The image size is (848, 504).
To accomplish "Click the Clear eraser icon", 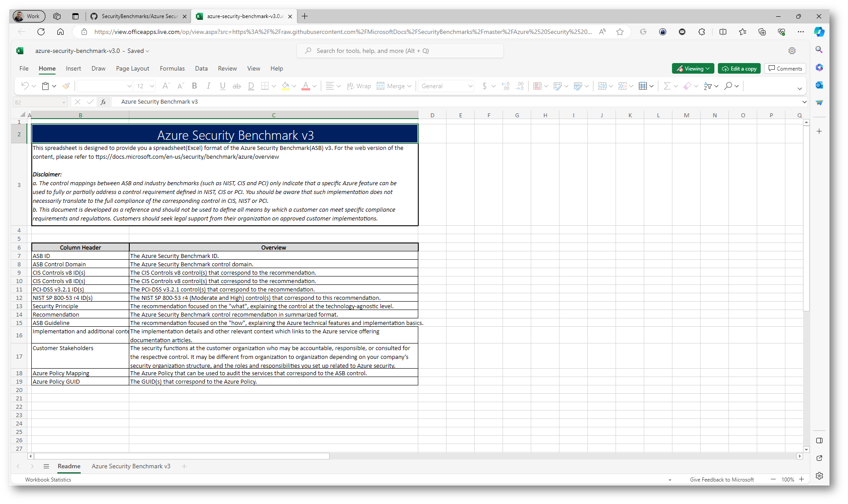I will tap(687, 86).
